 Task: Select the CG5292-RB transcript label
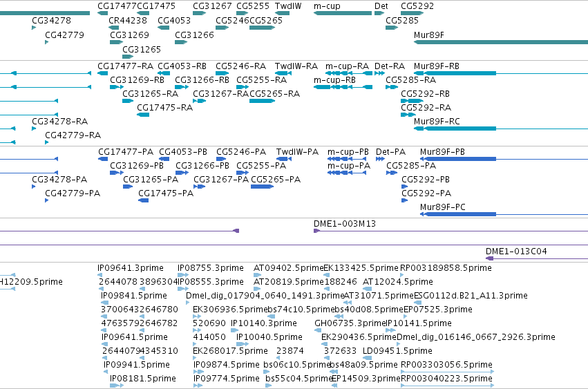click(425, 94)
